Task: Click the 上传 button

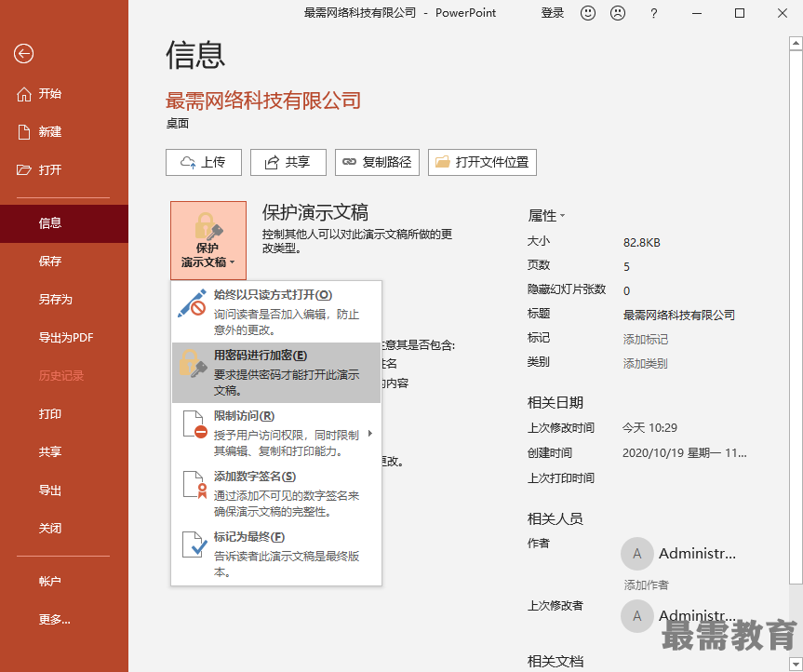Action: [x=204, y=162]
